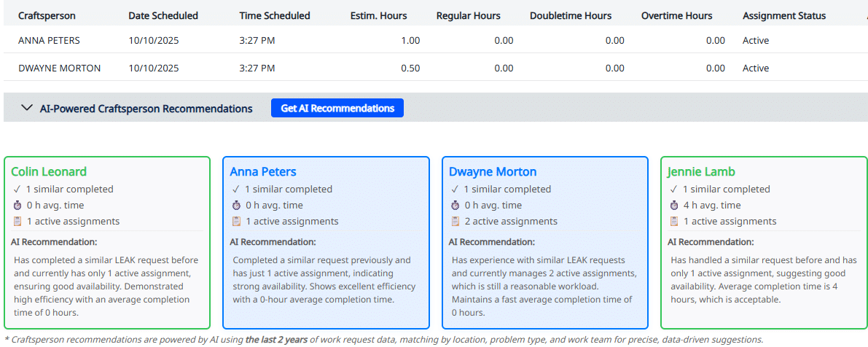Screen dimensions: 868x347
Task: Select the ANNA PETERS assignment row
Action: pos(49,41)
